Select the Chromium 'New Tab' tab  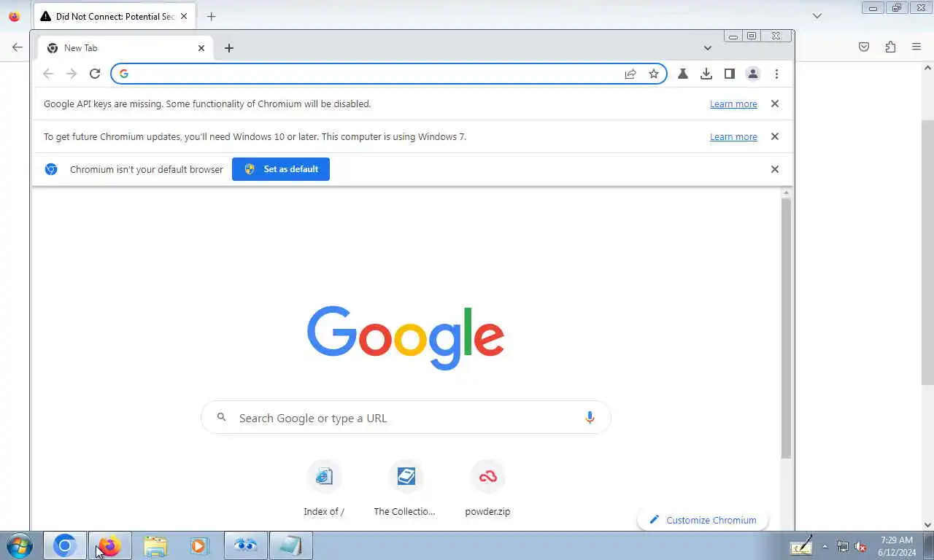(x=124, y=48)
